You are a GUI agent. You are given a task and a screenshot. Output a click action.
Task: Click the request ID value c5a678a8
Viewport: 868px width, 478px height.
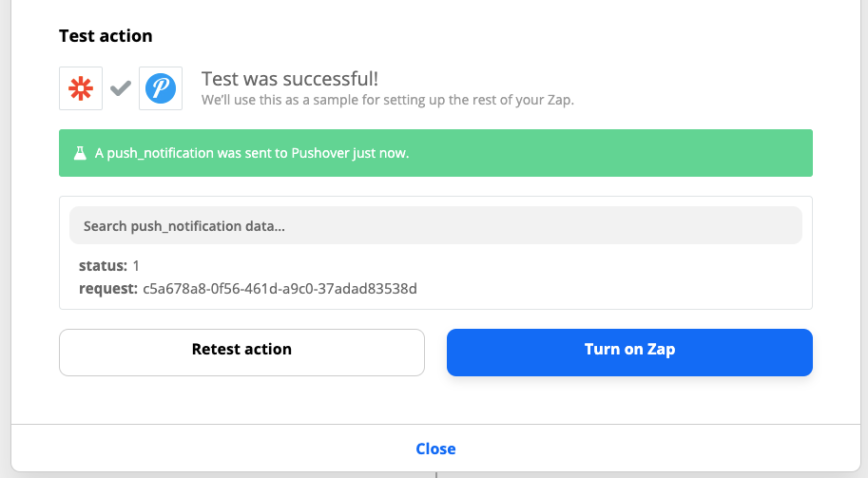tap(280, 287)
